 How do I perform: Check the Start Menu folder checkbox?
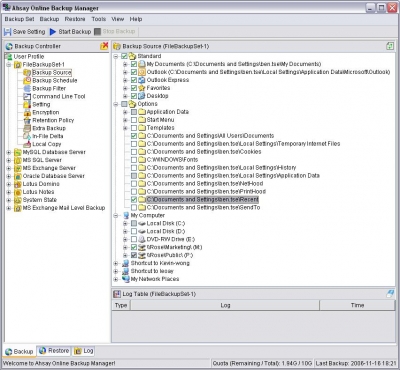pos(134,120)
